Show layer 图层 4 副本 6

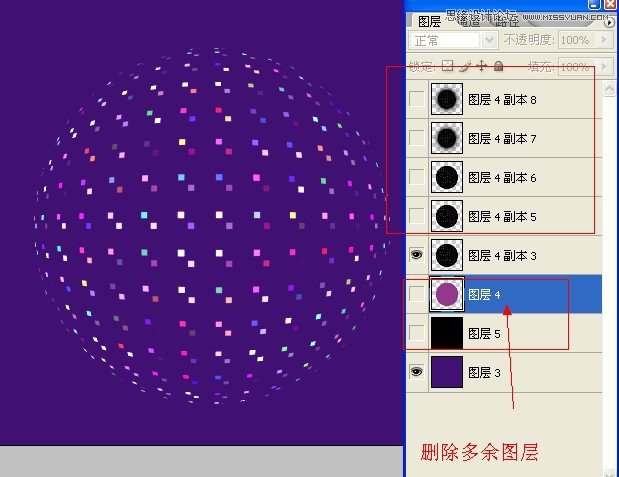[416, 177]
